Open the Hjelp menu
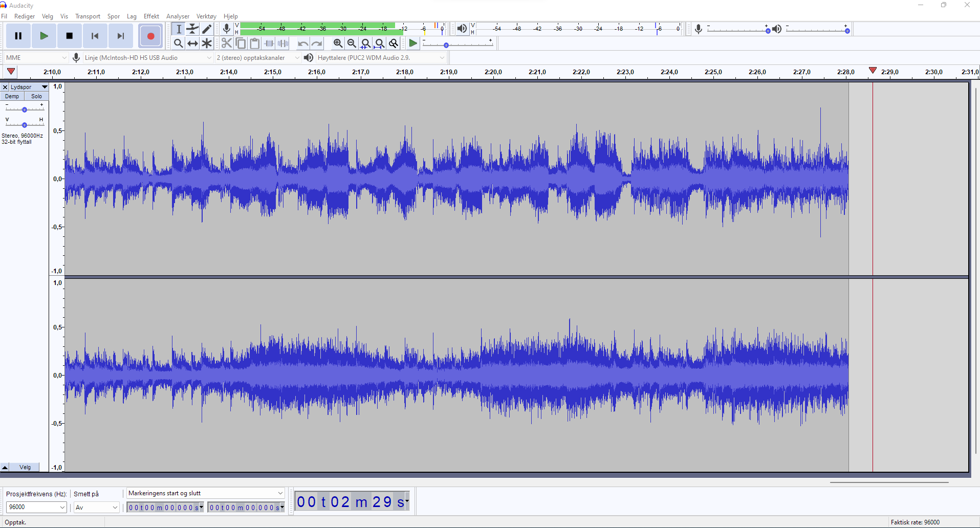The height and width of the screenshot is (528, 980). [x=231, y=16]
